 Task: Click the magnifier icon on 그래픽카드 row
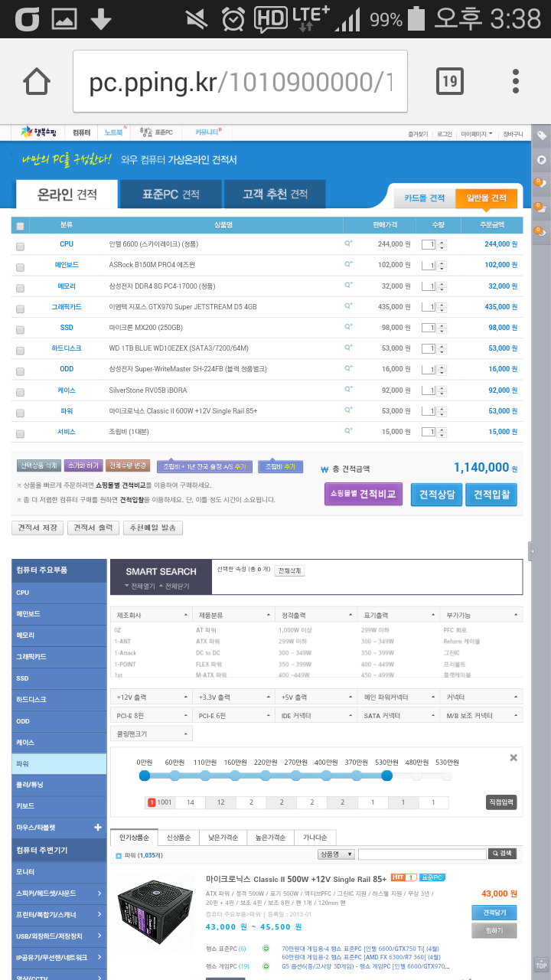click(349, 305)
